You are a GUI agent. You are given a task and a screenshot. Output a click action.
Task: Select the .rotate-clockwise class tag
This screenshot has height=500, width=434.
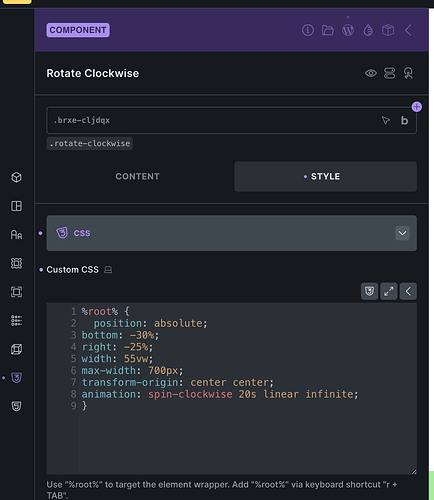(90, 143)
